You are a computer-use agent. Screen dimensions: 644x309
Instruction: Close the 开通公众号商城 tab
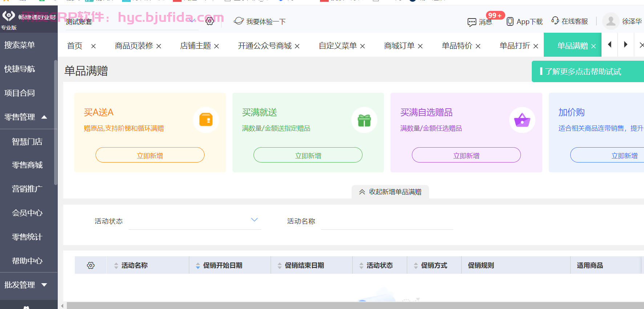coord(297,46)
